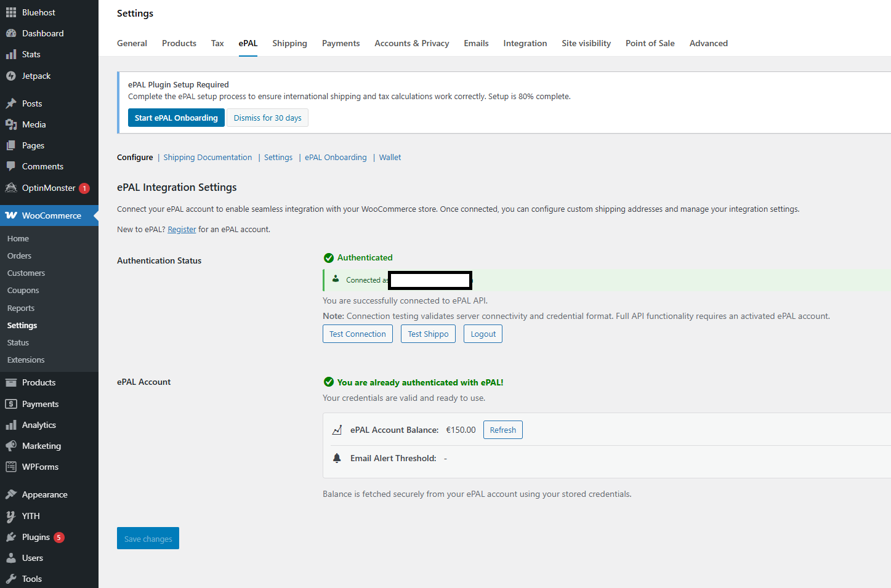891x588 pixels.
Task: Open the Point of Sale tab
Action: tap(650, 43)
